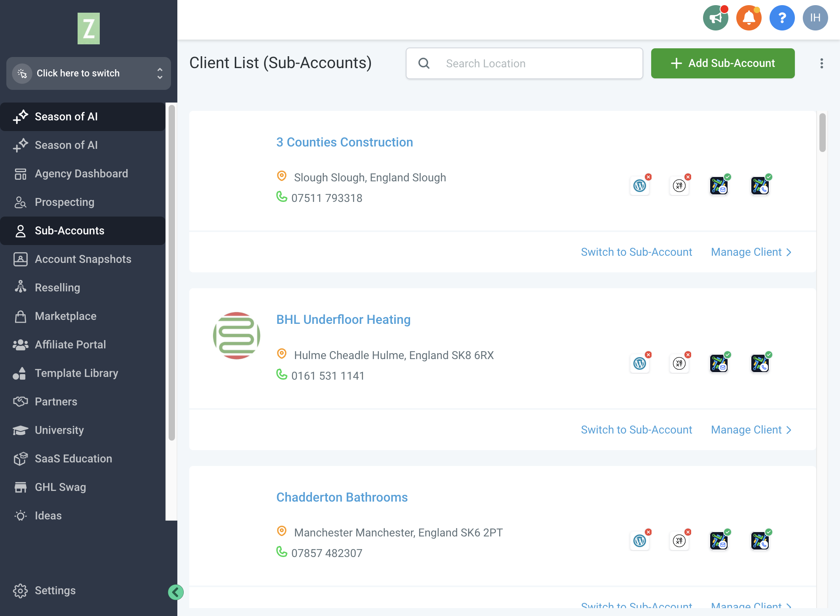Expand Manage Client for BHL Underfloor Heating
Viewport: 840px width, 616px height.
(x=751, y=430)
